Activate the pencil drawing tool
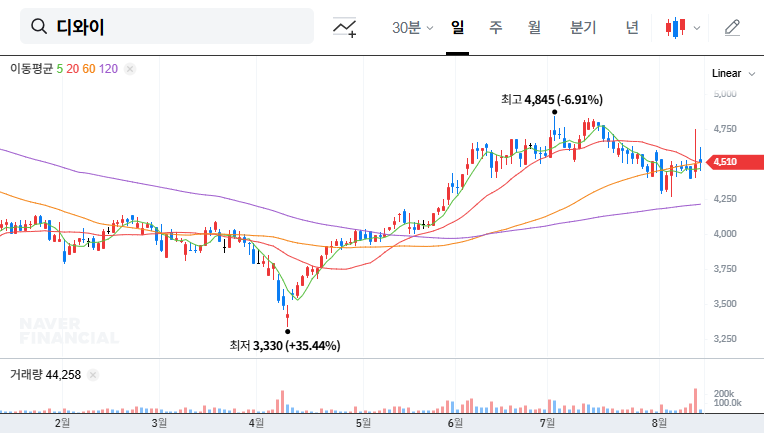The height and width of the screenshot is (433, 764). point(732,28)
